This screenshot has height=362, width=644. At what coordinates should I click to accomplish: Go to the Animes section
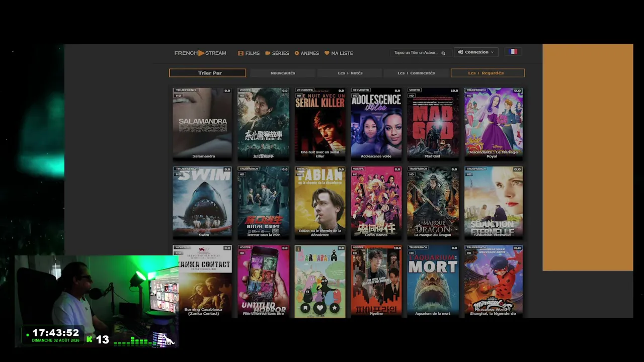tap(307, 53)
